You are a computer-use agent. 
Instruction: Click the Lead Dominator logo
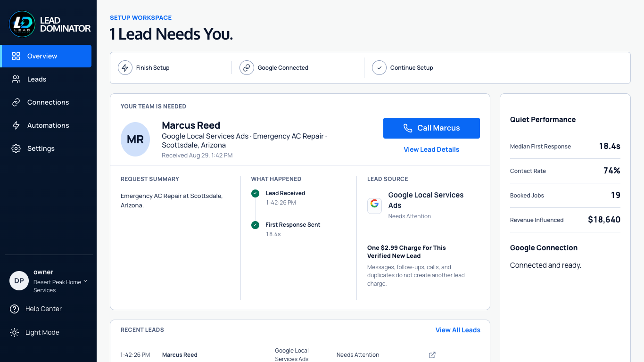tap(50, 24)
